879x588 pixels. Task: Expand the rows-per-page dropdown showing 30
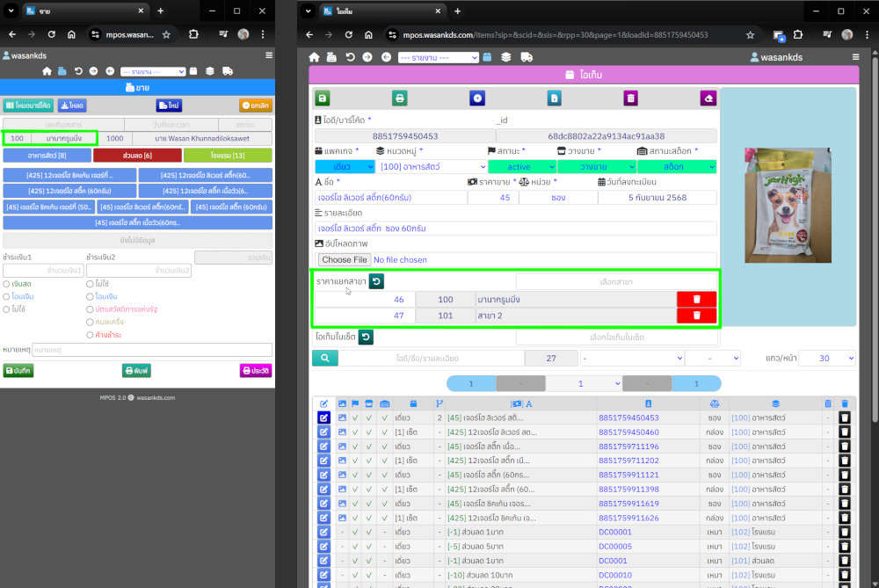click(x=825, y=359)
